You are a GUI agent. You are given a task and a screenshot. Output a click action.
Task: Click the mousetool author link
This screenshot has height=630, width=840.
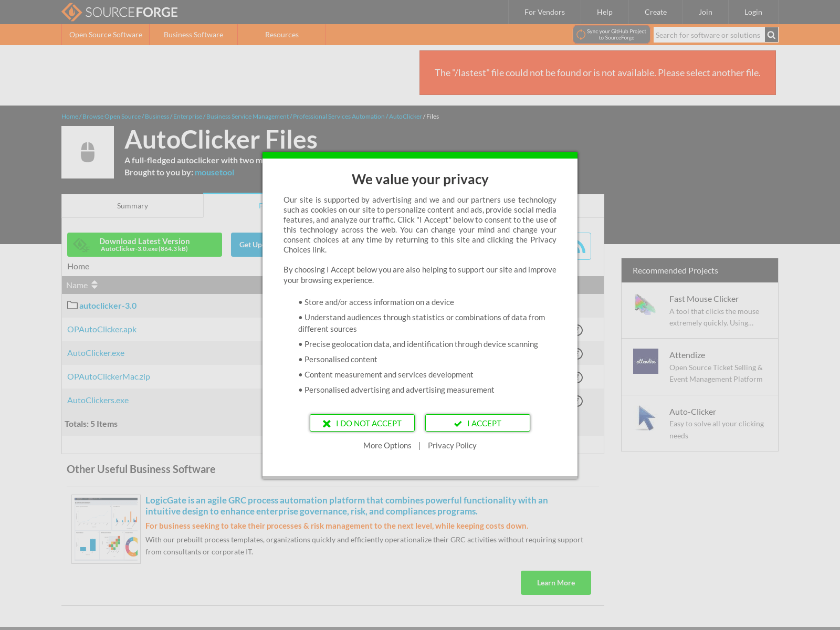click(x=214, y=172)
